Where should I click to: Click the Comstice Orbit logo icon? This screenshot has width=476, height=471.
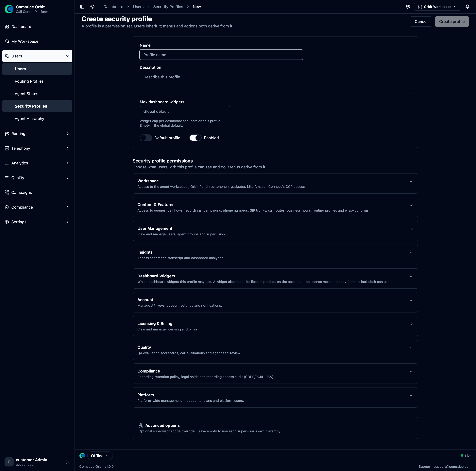[x=9, y=9]
